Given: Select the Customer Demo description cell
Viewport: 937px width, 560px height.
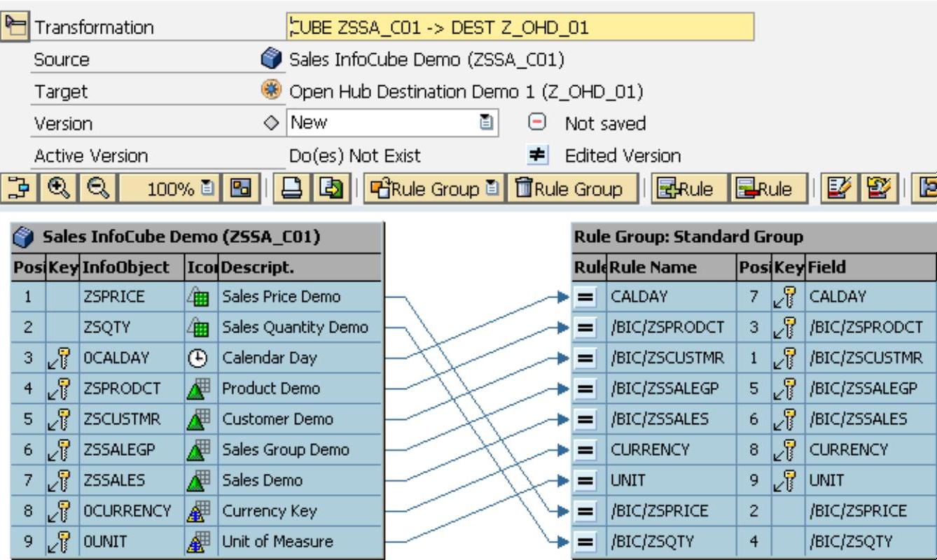Looking at the screenshot, I should pyautogui.click(x=300, y=419).
